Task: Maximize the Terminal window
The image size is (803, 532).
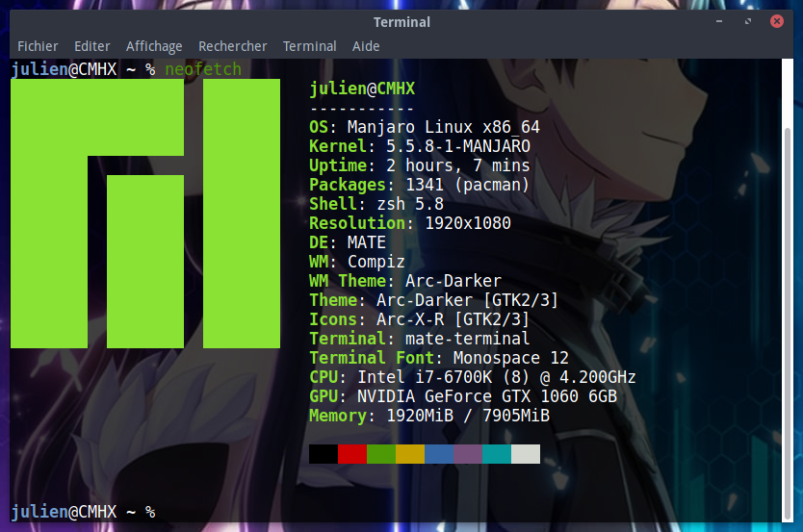Action: (x=748, y=21)
